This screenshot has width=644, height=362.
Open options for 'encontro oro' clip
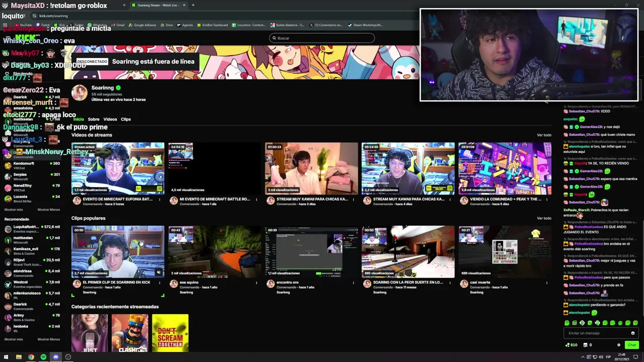(x=353, y=283)
